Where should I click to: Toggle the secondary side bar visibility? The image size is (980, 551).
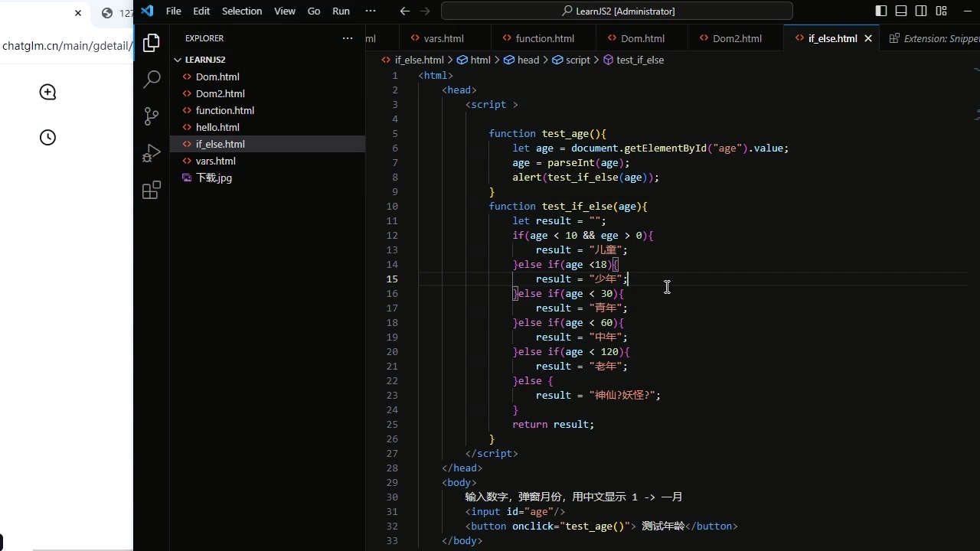(921, 11)
